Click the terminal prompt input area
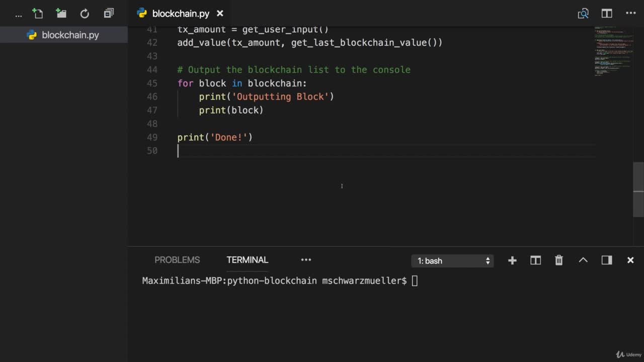Image resolution: width=644 pixels, height=362 pixels. click(x=415, y=281)
